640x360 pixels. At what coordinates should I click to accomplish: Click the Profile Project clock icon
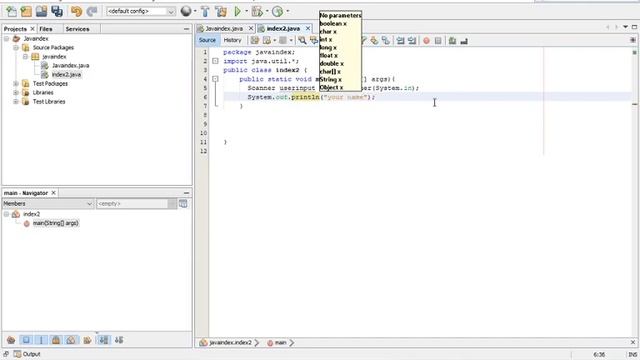(x=278, y=11)
